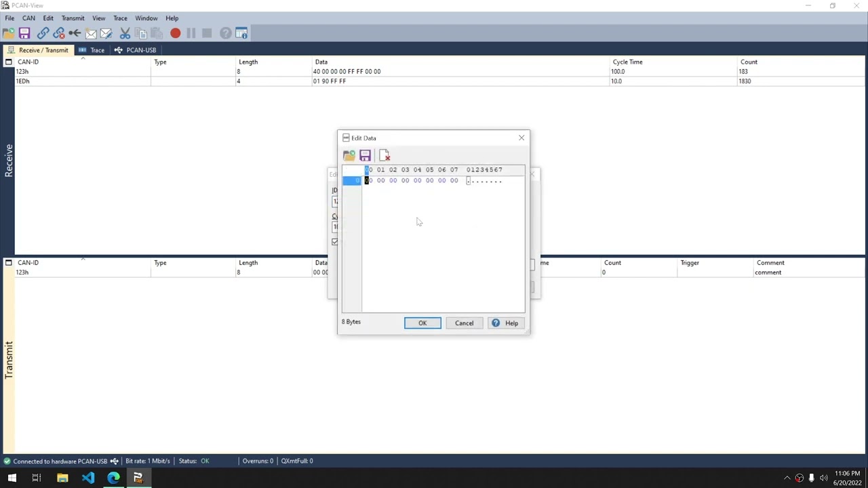Switch to the PCAN-USB tab
868x488 pixels.
pos(136,50)
